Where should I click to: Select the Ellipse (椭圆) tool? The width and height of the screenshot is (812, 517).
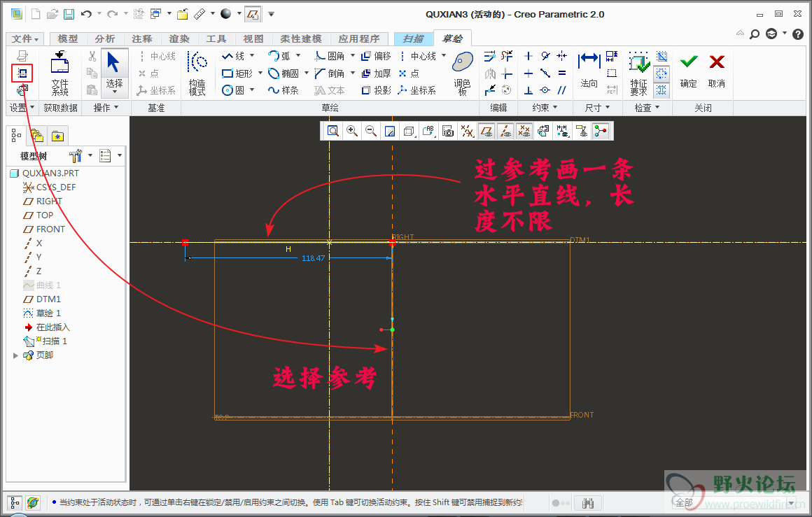click(x=283, y=73)
